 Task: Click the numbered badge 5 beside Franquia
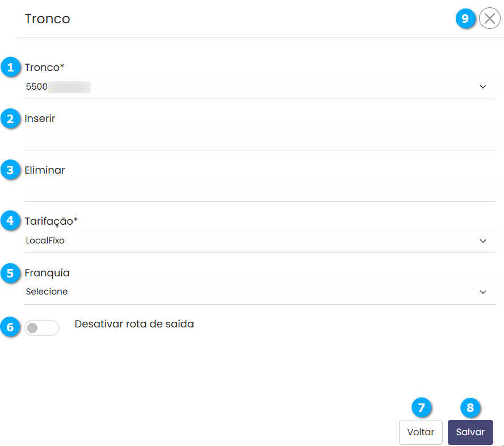coord(10,273)
